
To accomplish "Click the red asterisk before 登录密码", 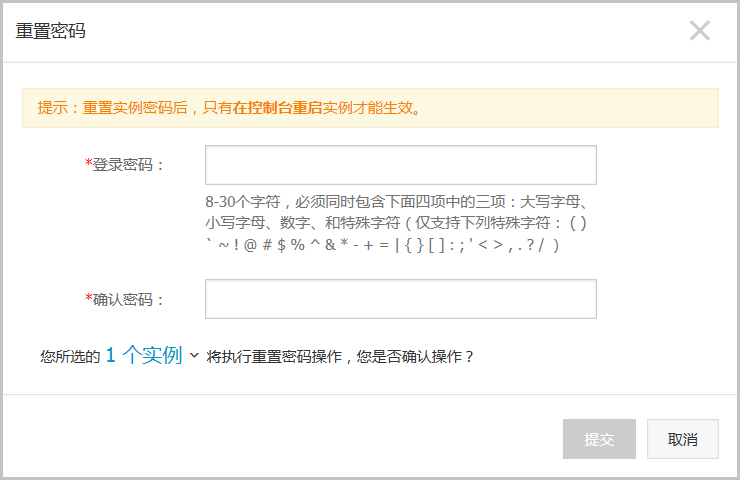I will pos(89,165).
